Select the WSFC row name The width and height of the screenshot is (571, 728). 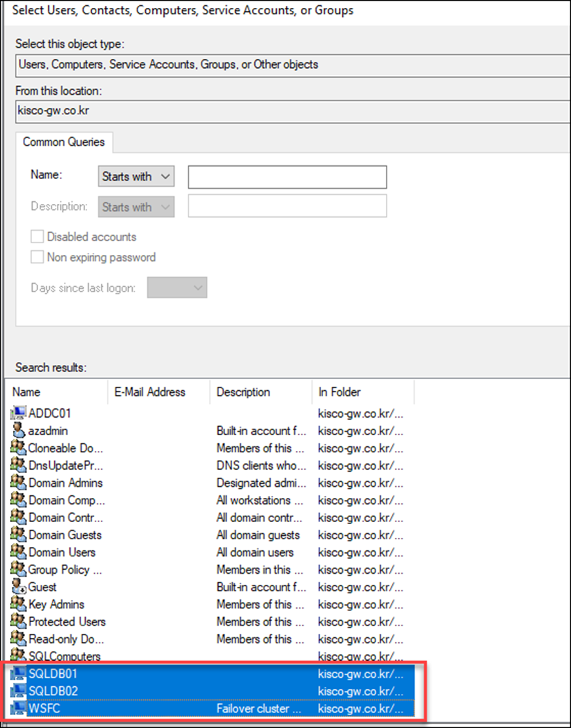44,708
